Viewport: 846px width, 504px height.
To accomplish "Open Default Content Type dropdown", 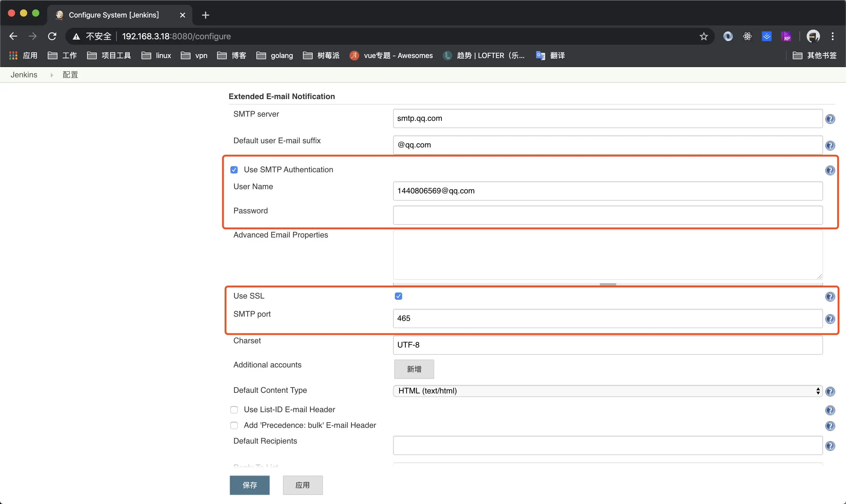I will (x=607, y=391).
